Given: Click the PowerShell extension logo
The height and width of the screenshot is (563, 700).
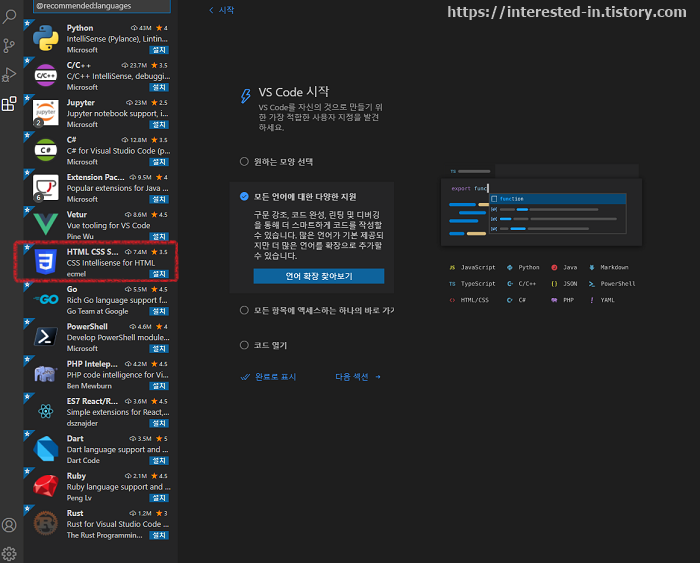Looking at the screenshot, I should (46, 337).
